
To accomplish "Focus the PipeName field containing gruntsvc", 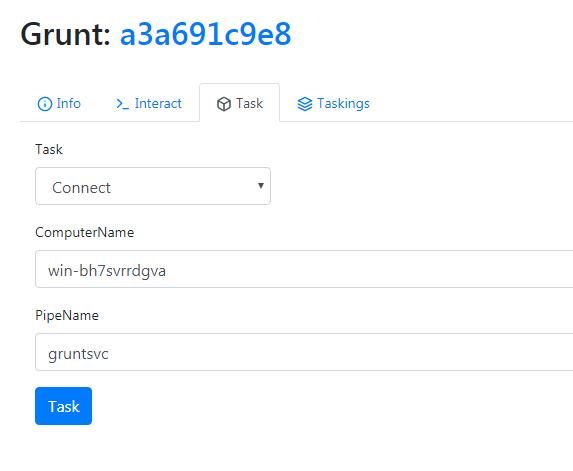I will [x=304, y=352].
